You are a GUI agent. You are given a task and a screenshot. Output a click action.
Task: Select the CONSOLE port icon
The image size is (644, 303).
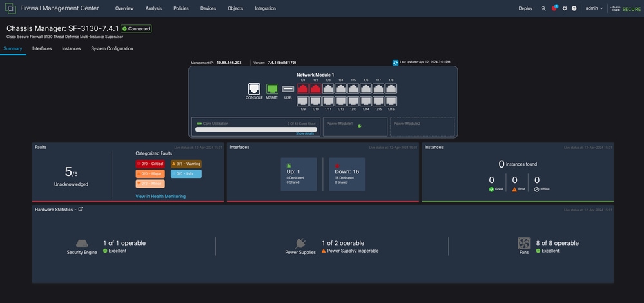pyautogui.click(x=254, y=89)
